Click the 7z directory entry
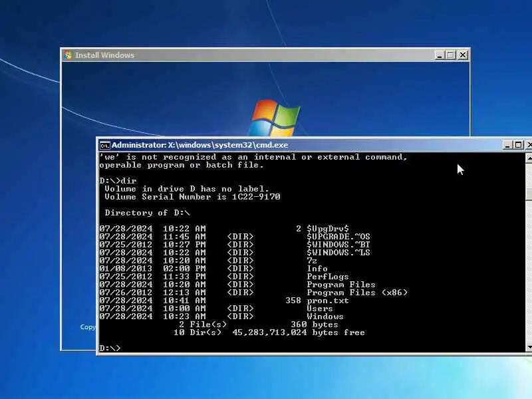The image size is (532, 399). click(x=312, y=261)
